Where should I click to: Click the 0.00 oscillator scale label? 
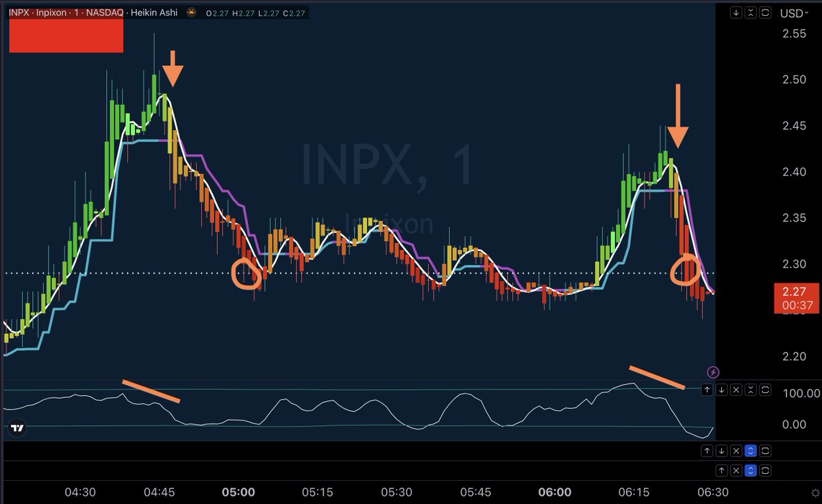click(x=793, y=424)
